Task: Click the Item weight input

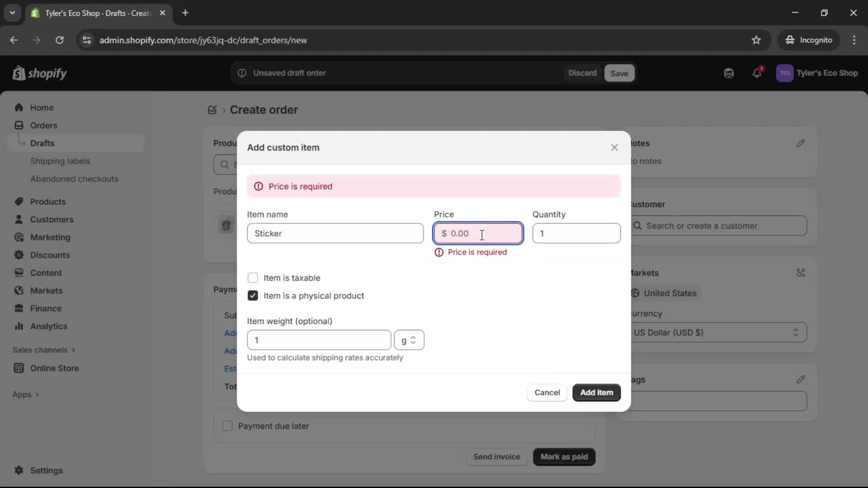Action: click(319, 340)
